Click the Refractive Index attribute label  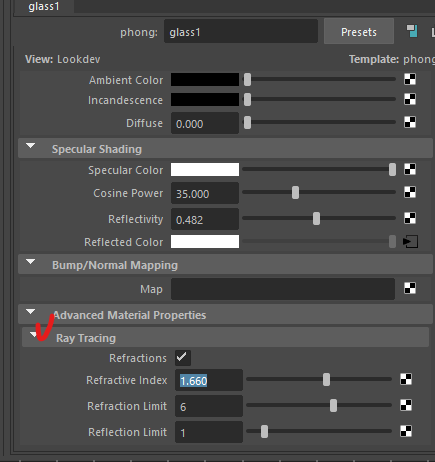(x=127, y=380)
